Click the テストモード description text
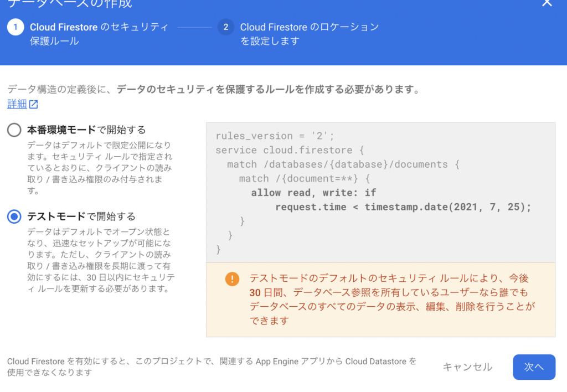Viewport: 567px width, 392px height. click(101, 260)
